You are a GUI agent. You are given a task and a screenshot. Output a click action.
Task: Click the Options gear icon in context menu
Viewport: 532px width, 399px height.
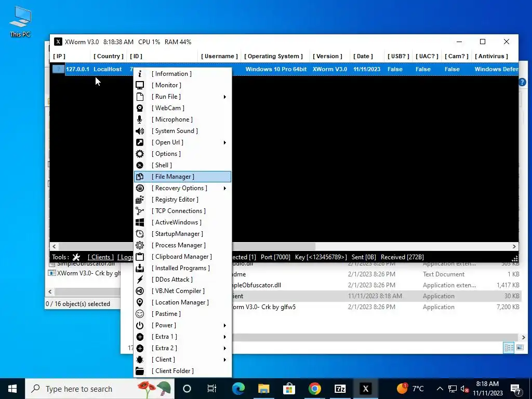coord(140,154)
